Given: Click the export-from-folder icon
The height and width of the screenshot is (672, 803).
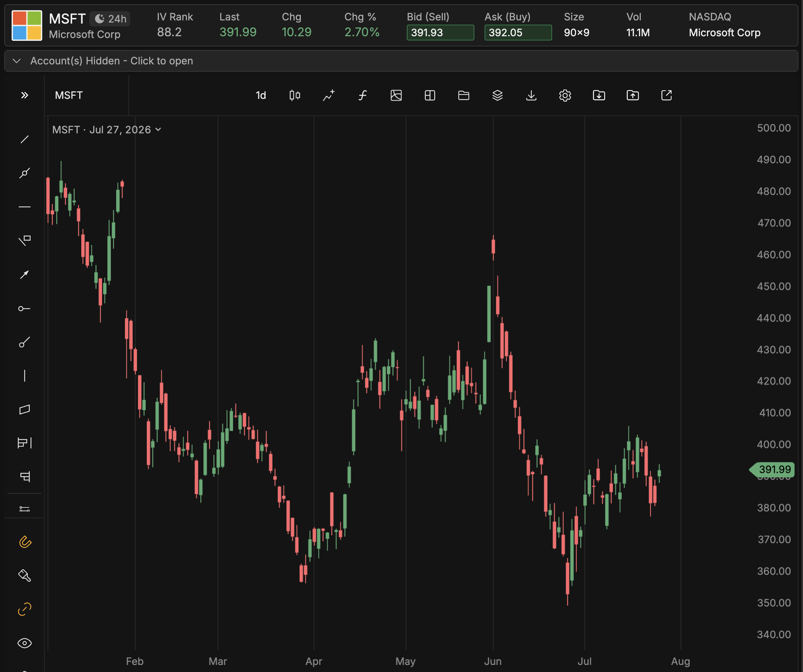Looking at the screenshot, I should 632,95.
